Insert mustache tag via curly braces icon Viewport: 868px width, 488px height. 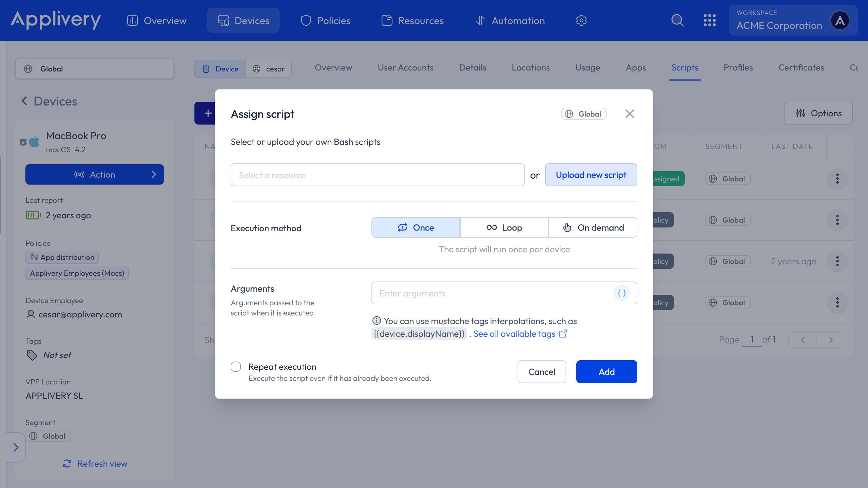pyautogui.click(x=622, y=293)
